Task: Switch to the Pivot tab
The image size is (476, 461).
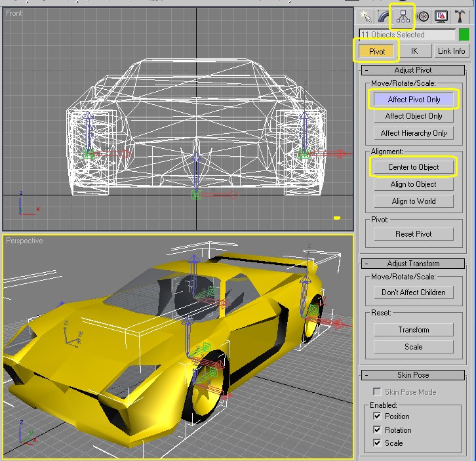Action: point(377,51)
